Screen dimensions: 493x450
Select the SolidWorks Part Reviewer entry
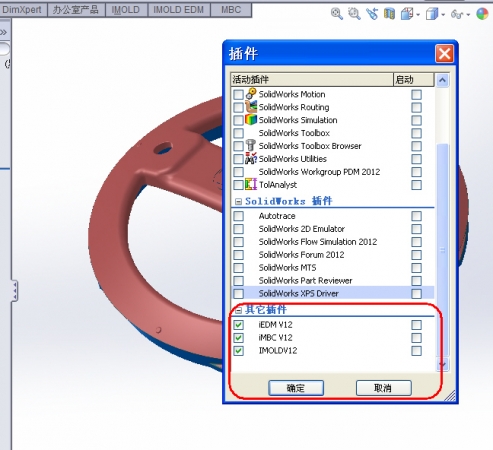[x=305, y=281]
